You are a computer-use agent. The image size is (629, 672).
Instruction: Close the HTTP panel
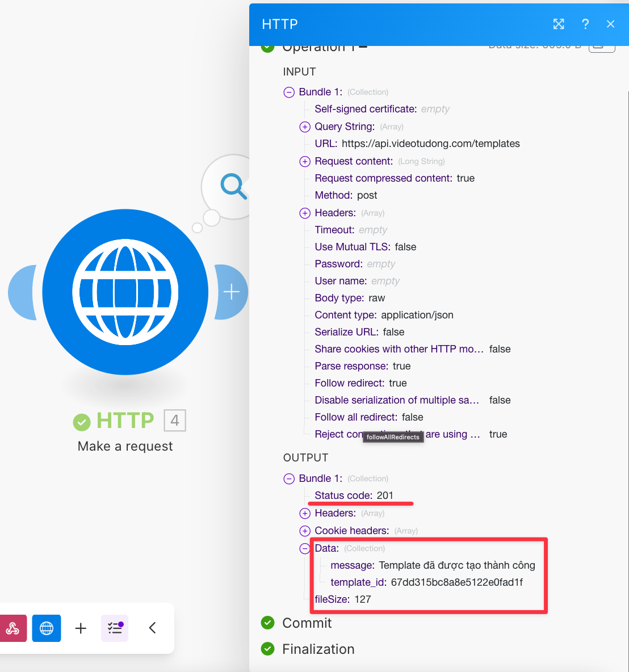point(610,24)
